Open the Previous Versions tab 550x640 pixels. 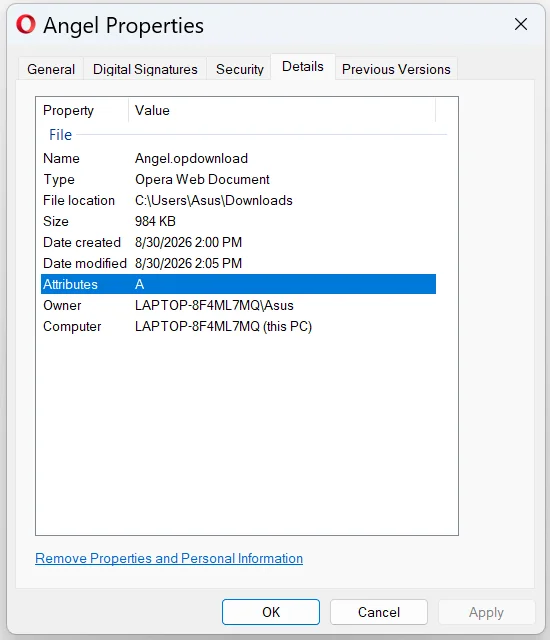tap(396, 69)
